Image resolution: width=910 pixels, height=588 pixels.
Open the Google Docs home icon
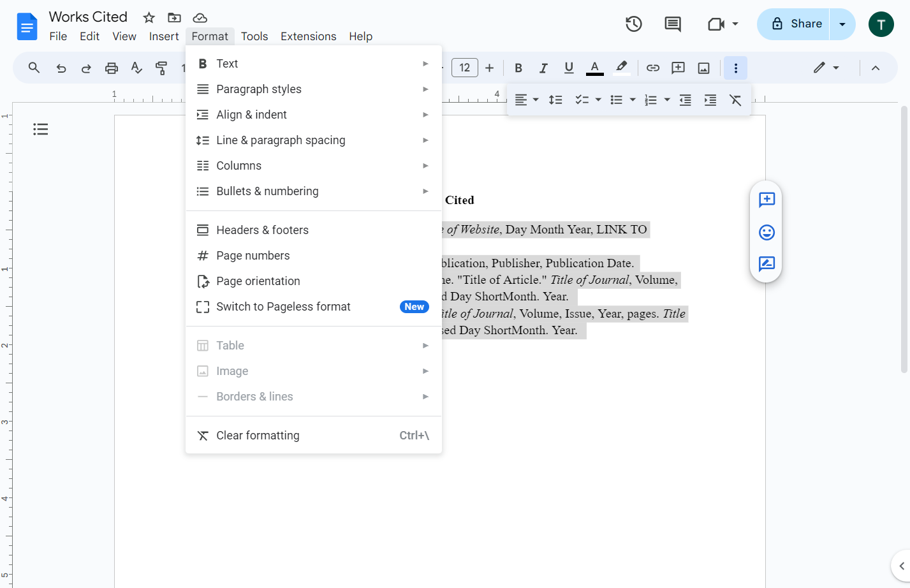point(27,27)
